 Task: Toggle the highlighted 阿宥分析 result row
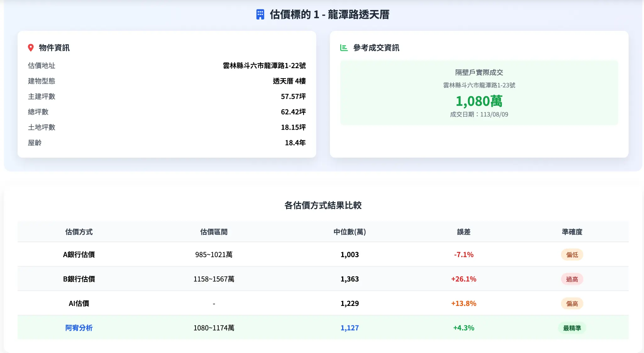pyautogui.click(x=322, y=327)
